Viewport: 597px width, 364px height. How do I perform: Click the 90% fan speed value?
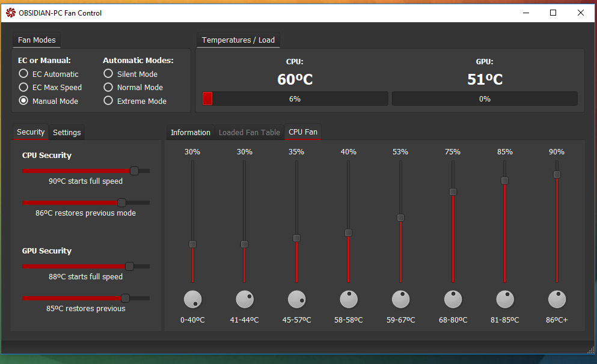(x=556, y=152)
